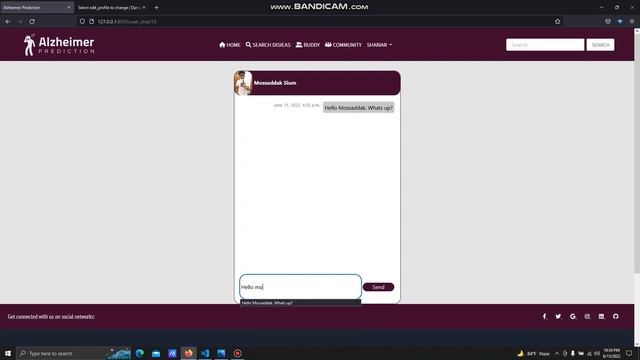Open SEARCH DISEAS menu item
Screen dimensions: 640x360
click(x=268, y=45)
